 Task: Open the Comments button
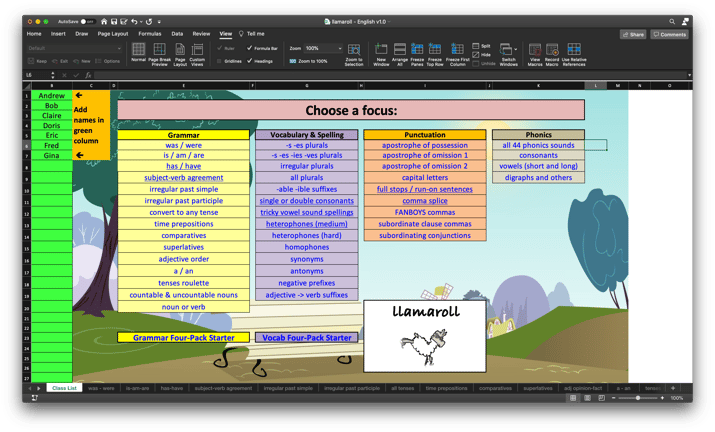click(669, 34)
